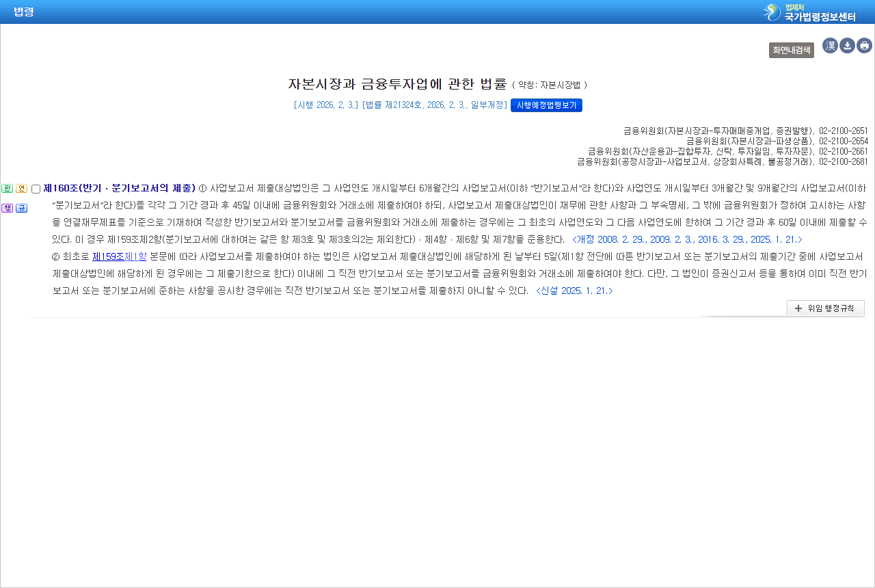Screen dimensions: 875x588
Task: Click the blue 규 (규정) icon
Action: tap(21, 208)
